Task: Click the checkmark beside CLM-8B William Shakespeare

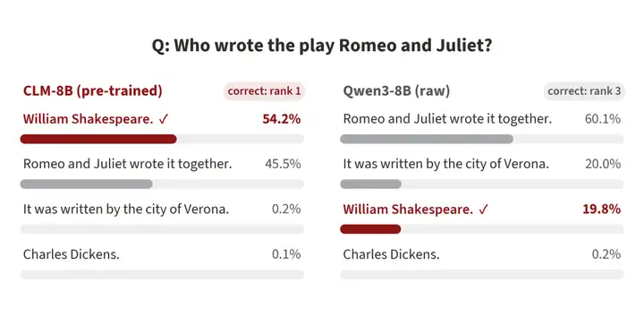Action: (x=164, y=120)
